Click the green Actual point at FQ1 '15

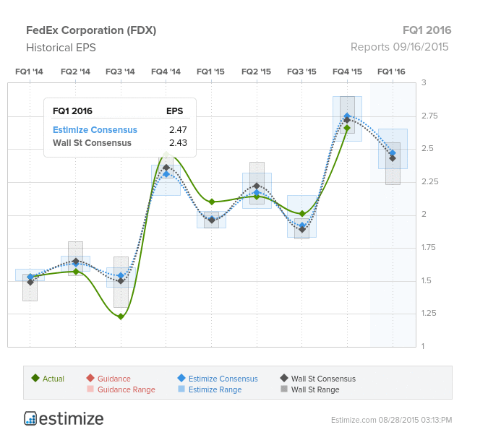click(x=212, y=202)
